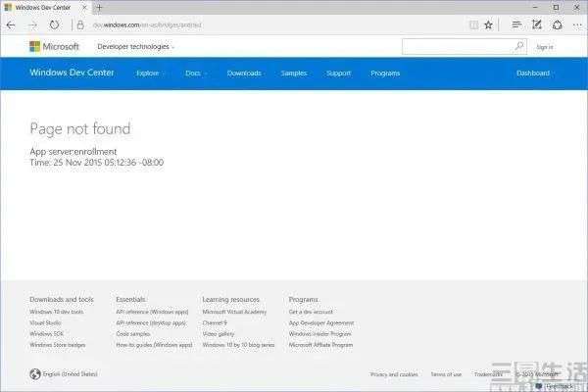Open Microsoft Affiliate Program link
The height and width of the screenshot is (392, 588).
320,345
